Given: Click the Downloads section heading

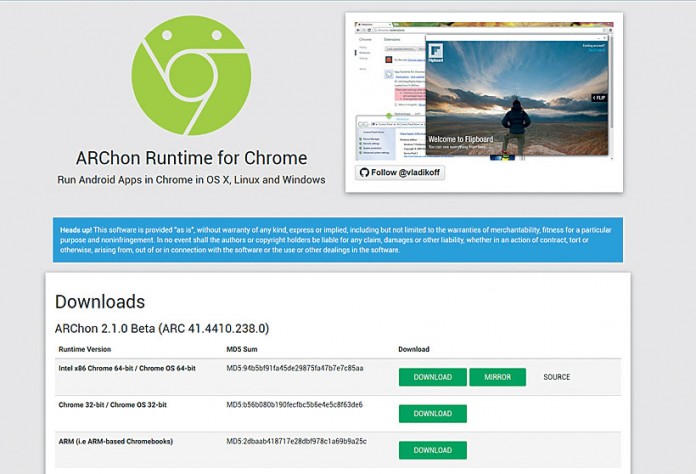Looking at the screenshot, I should coord(100,302).
